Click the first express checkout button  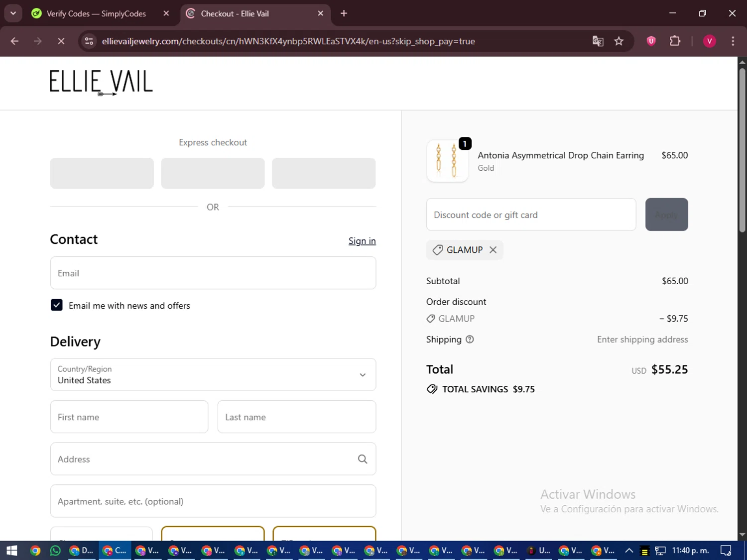(x=102, y=173)
